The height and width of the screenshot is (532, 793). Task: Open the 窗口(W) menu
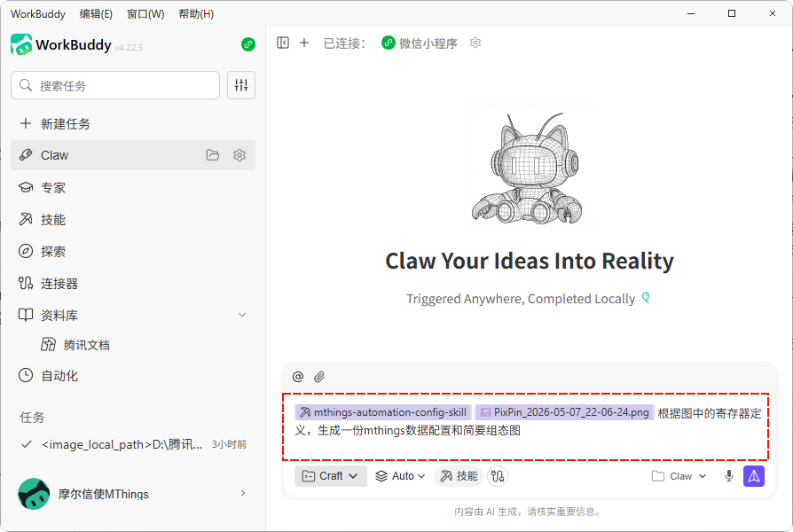point(145,13)
